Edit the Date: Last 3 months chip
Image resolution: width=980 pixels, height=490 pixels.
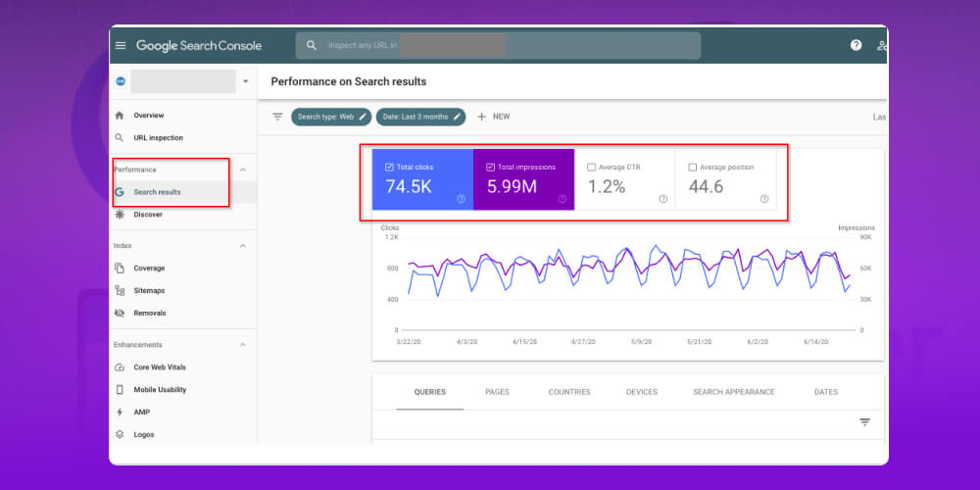pyautogui.click(x=420, y=117)
